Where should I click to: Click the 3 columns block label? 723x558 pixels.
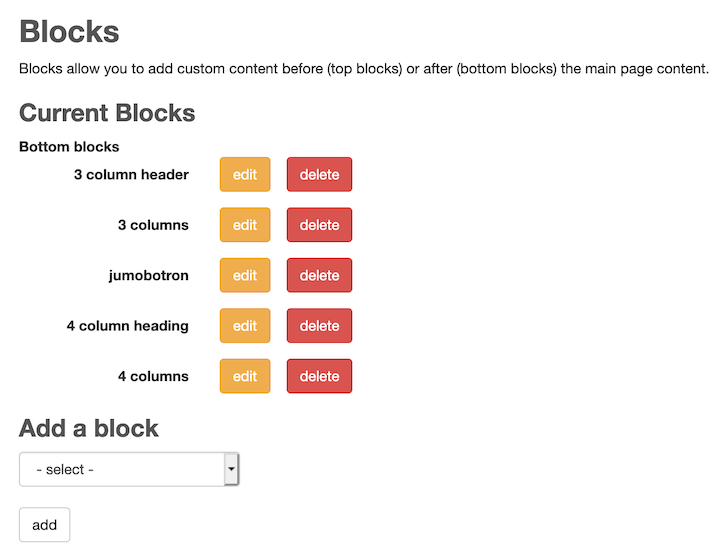tap(153, 225)
